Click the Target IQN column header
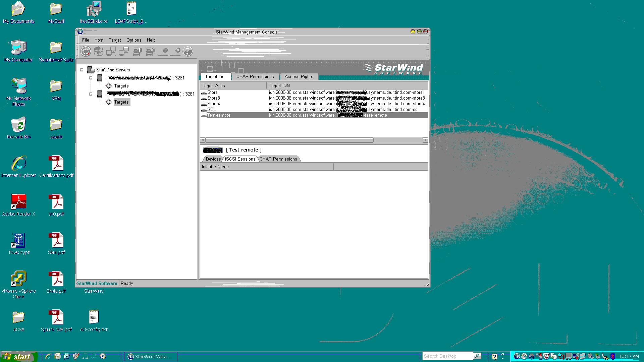The height and width of the screenshot is (362, 644). [x=347, y=86]
